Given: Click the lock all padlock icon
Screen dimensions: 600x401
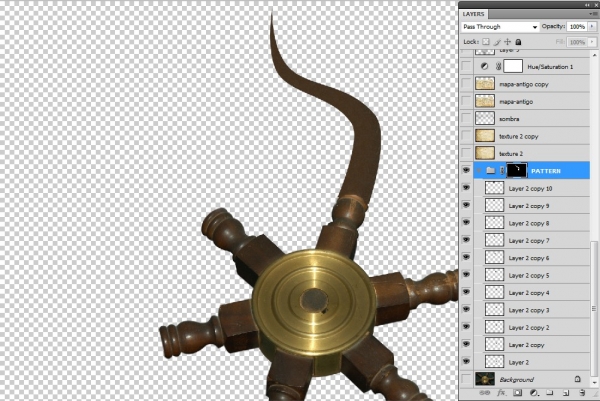Looking at the screenshot, I should coord(518,42).
